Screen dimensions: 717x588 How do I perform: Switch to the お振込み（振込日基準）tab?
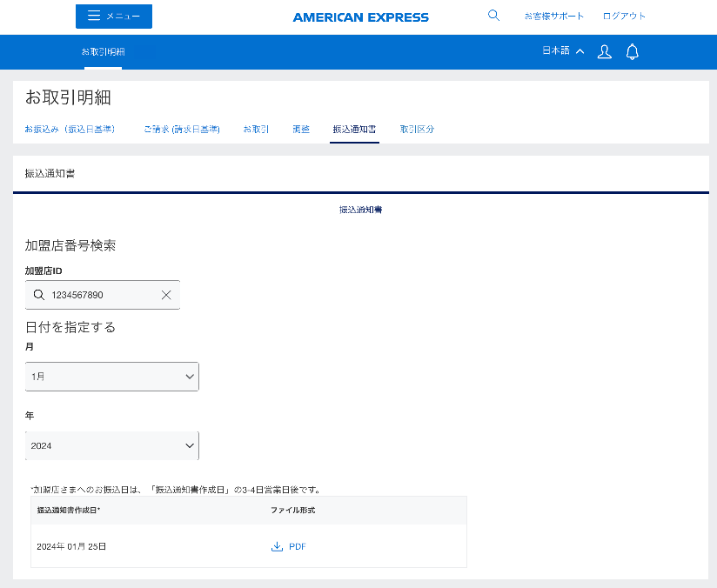tap(71, 127)
